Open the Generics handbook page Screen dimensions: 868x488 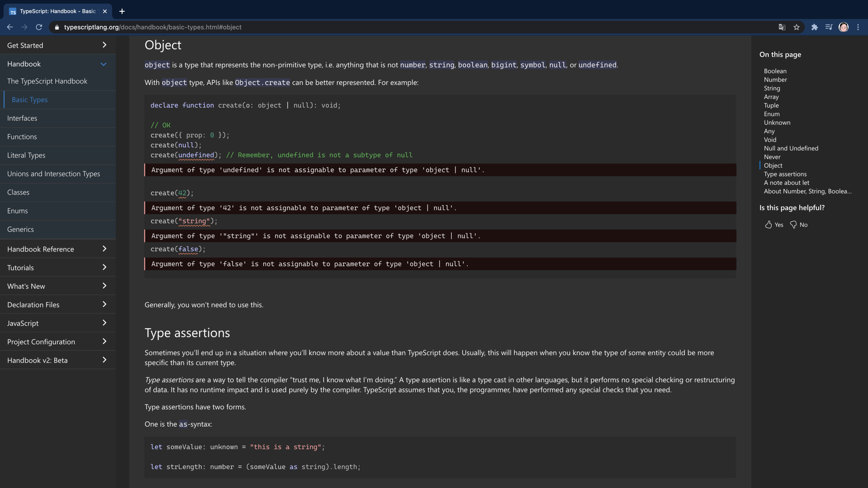tap(20, 229)
